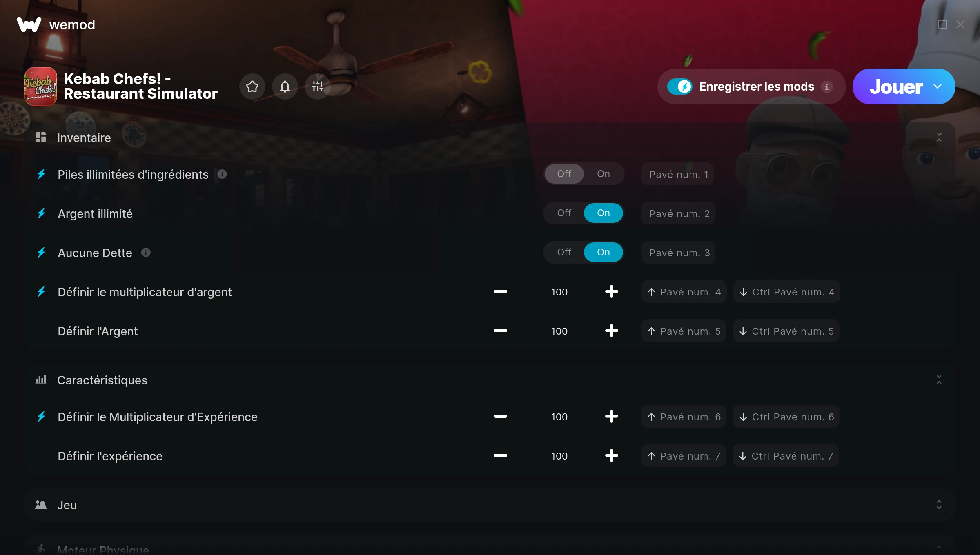Click the Kebab Chefs game thumbnail
Viewport: 980px width, 555px height.
(41, 87)
